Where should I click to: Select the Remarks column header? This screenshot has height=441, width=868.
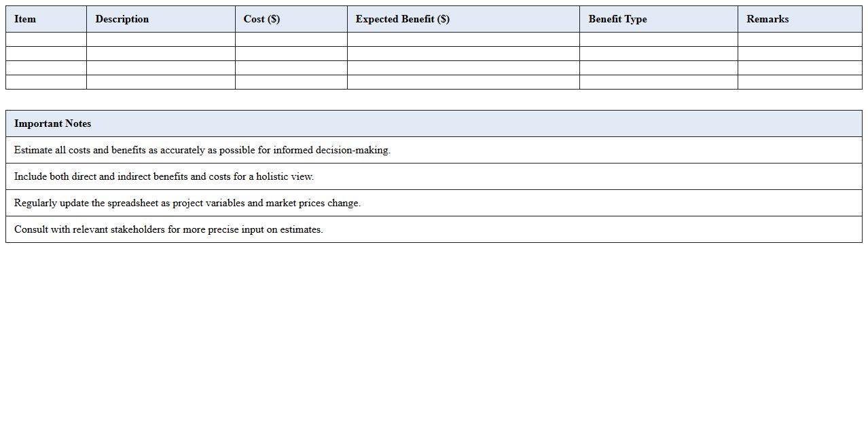pyautogui.click(x=767, y=19)
